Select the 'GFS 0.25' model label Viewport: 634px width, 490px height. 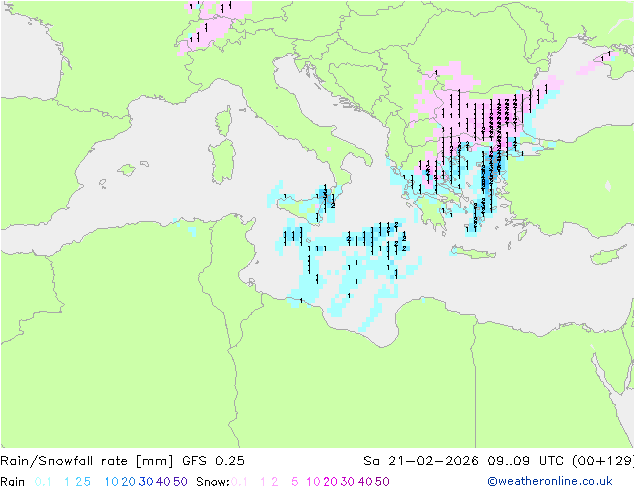(x=213, y=461)
